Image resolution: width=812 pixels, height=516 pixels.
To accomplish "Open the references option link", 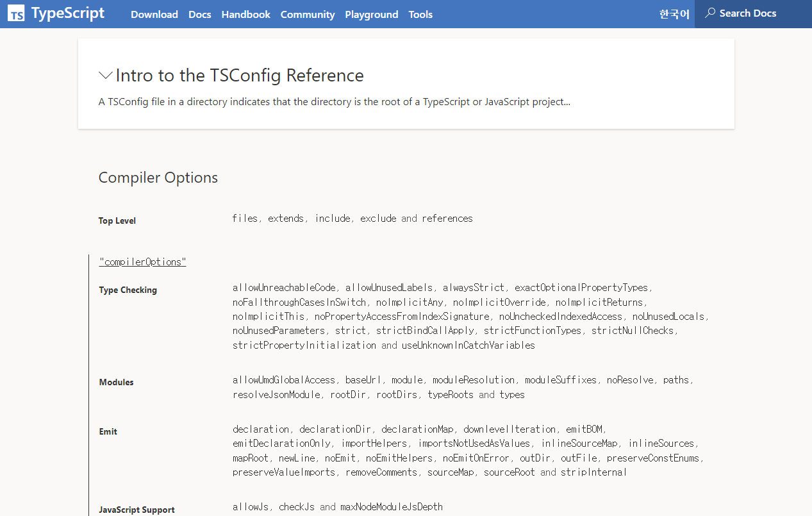I will [447, 219].
